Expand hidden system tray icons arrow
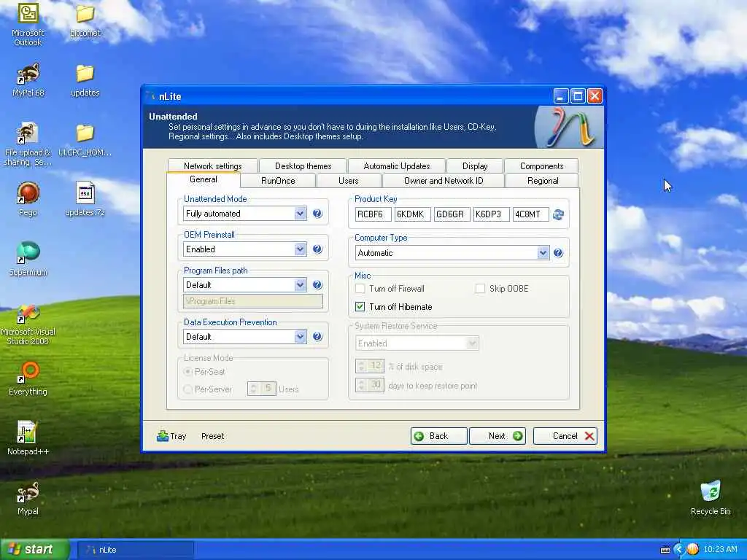Image resolution: width=747 pixels, height=560 pixels. pos(679,550)
